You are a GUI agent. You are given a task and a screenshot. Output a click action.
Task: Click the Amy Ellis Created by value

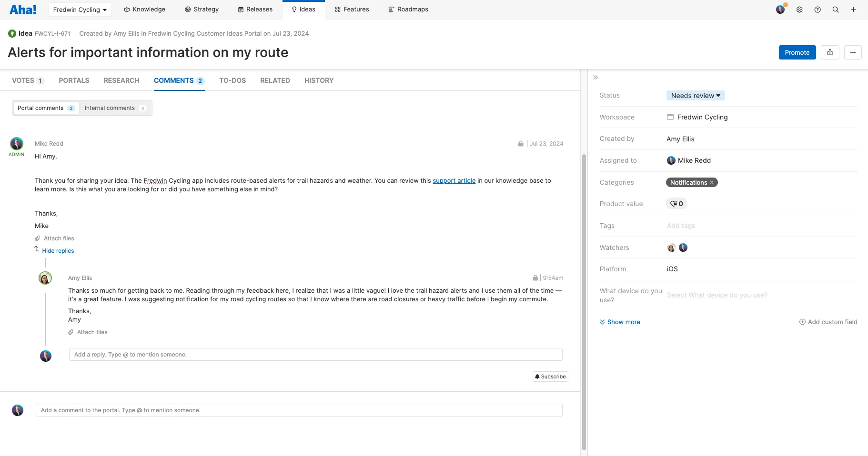coord(680,139)
